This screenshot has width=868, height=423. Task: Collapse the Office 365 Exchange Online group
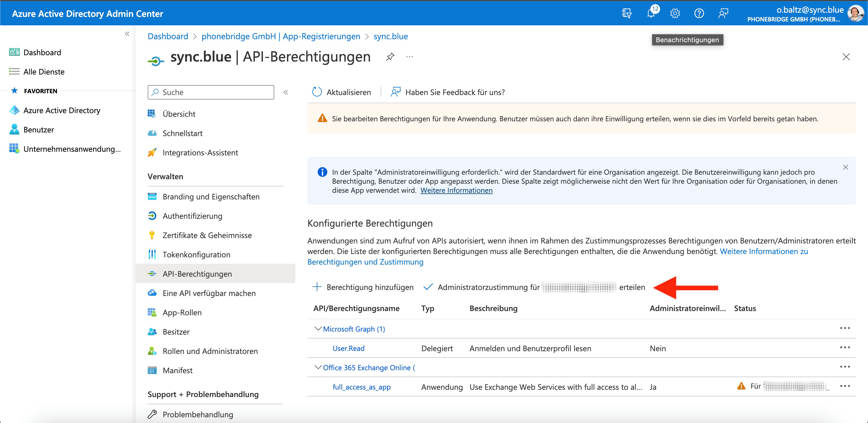(318, 367)
